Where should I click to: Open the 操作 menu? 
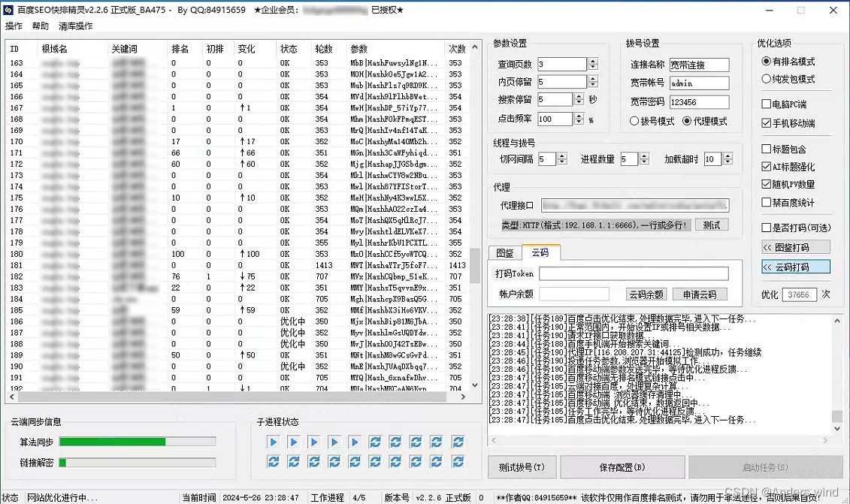point(14,26)
